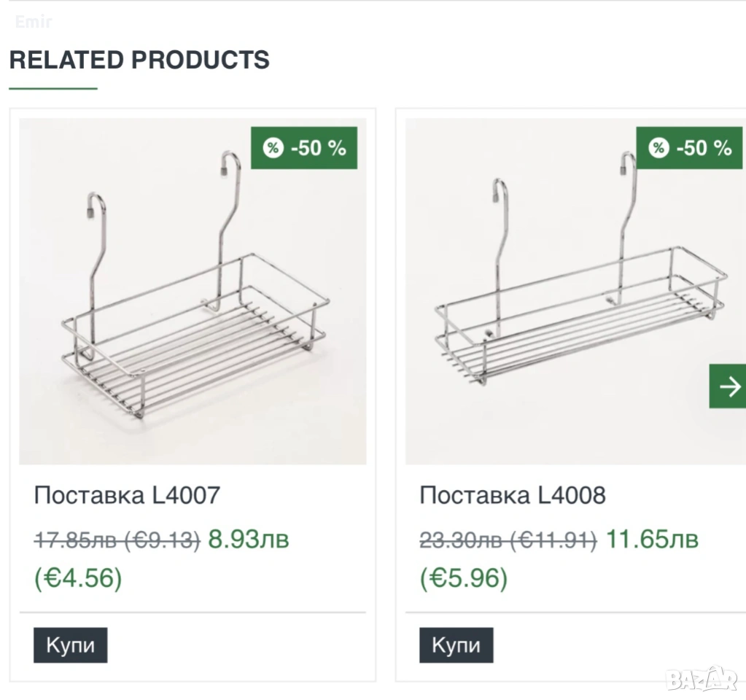Click the RELATED PRODUCTS heading
Viewport: 746px width, 700px height.
pos(139,60)
